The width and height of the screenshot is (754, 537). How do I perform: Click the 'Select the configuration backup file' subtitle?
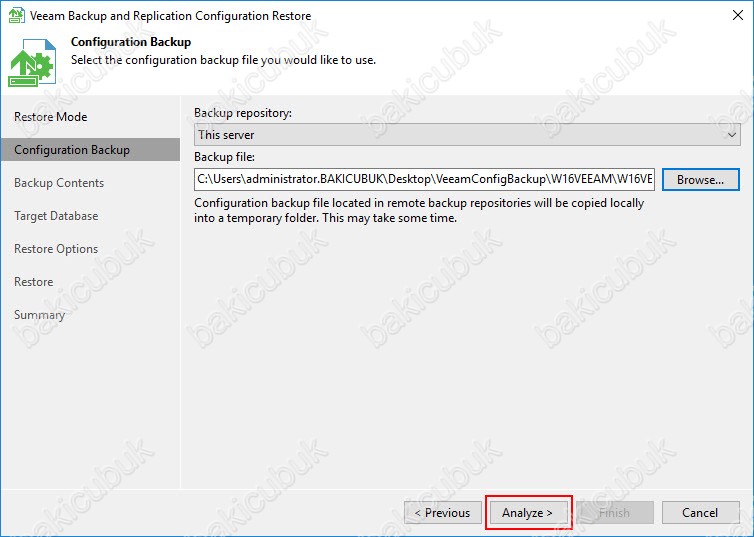(x=223, y=60)
